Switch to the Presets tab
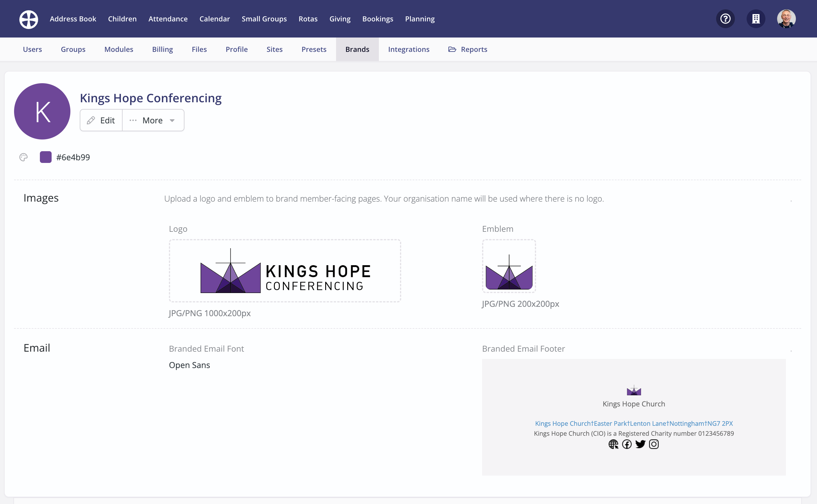The height and width of the screenshot is (504, 817). coord(314,49)
